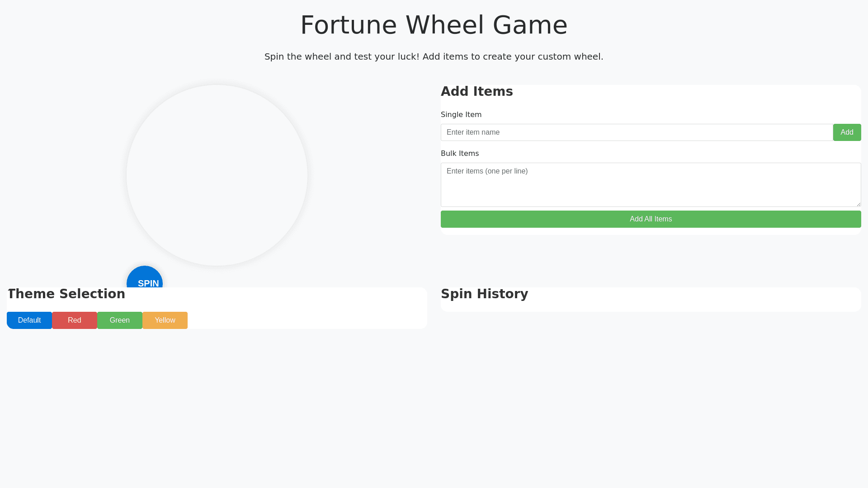Click the Add Items heading
This screenshot has height=488, width=868.
pos(477,91)
